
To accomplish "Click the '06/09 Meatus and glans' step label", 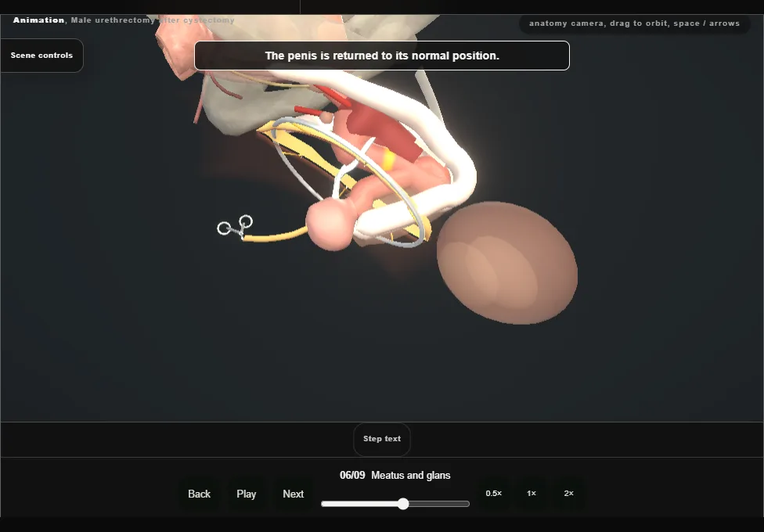I will (395, 476).
